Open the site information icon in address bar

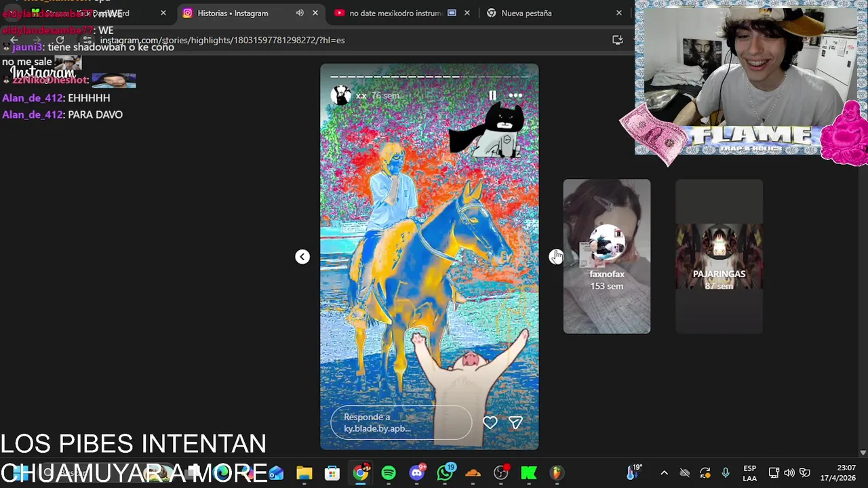click(x=87, y=40)
